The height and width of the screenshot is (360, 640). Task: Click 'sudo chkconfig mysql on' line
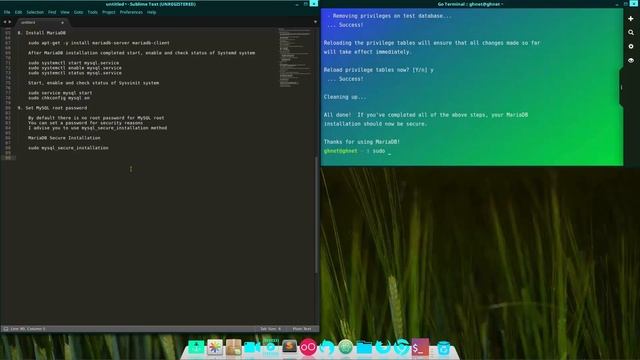pos(59,98)
